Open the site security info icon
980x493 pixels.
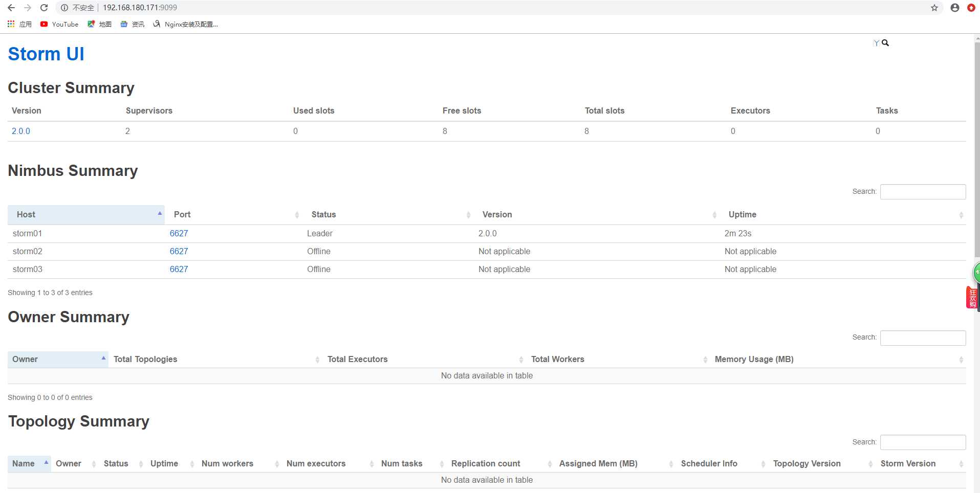(x=64, y=8)
